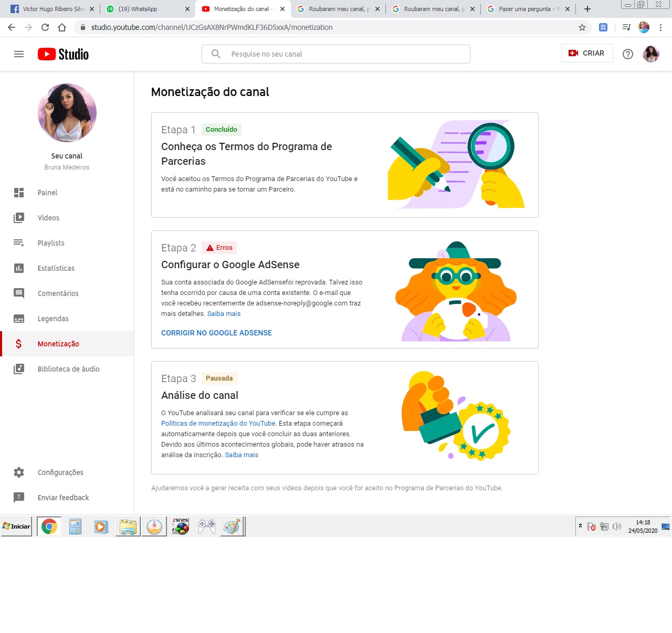Open the calculator in the taskbar
The image size is (672, 633).
[76, 526]
